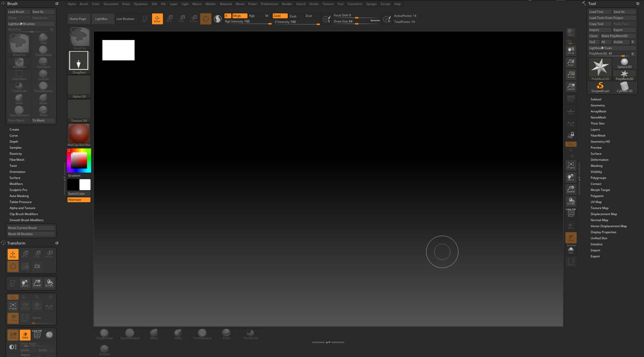Click the DamStandard brush at bottom shelf
Image resolution: width=644 pixels, height=357 pixels.
(x=130, y=334)
